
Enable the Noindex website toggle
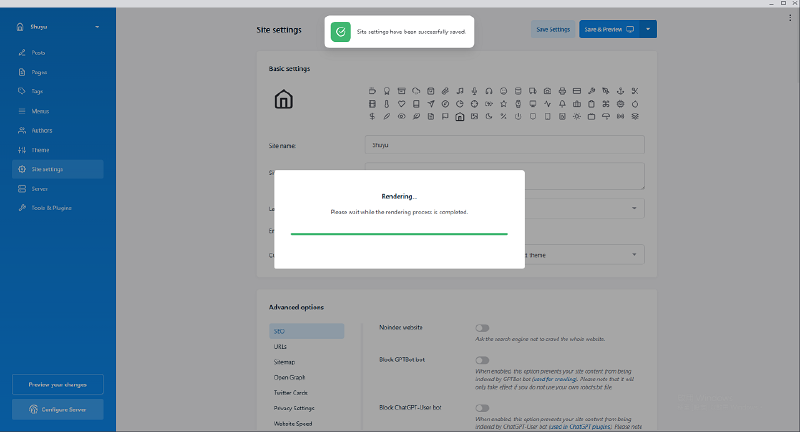(482, 327)
